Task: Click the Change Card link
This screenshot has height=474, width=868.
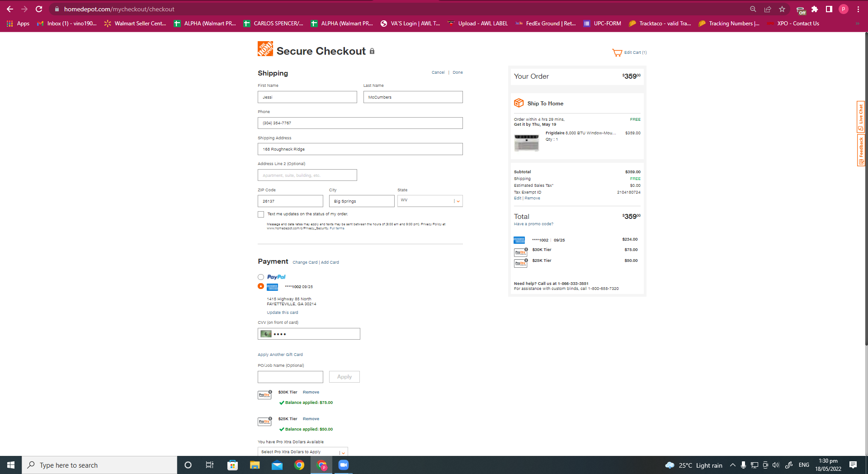Action: coord(305,262)
